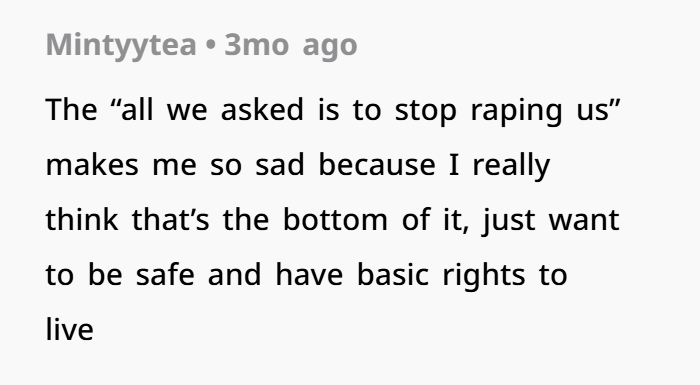Image resolution: width=700 pixels, height=385 pixels.
Task: Click the 3mo ago timestamp
Action: 291,46
